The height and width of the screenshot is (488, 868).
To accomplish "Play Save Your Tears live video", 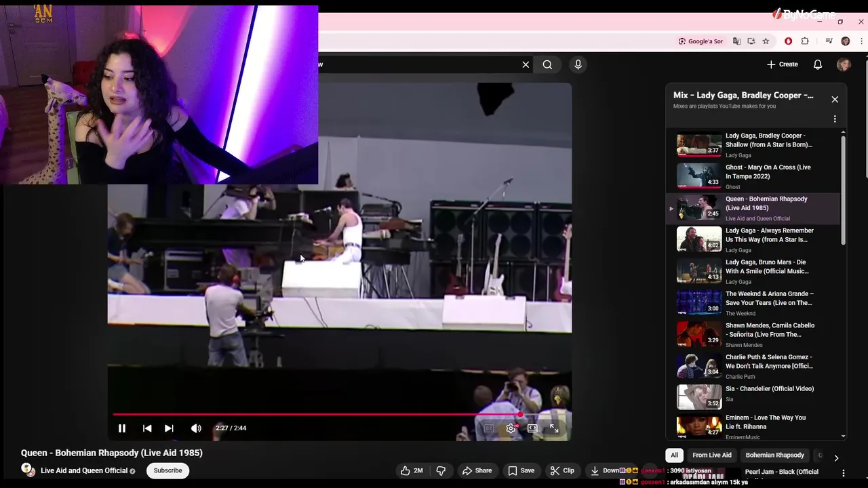I will [753, 303].
